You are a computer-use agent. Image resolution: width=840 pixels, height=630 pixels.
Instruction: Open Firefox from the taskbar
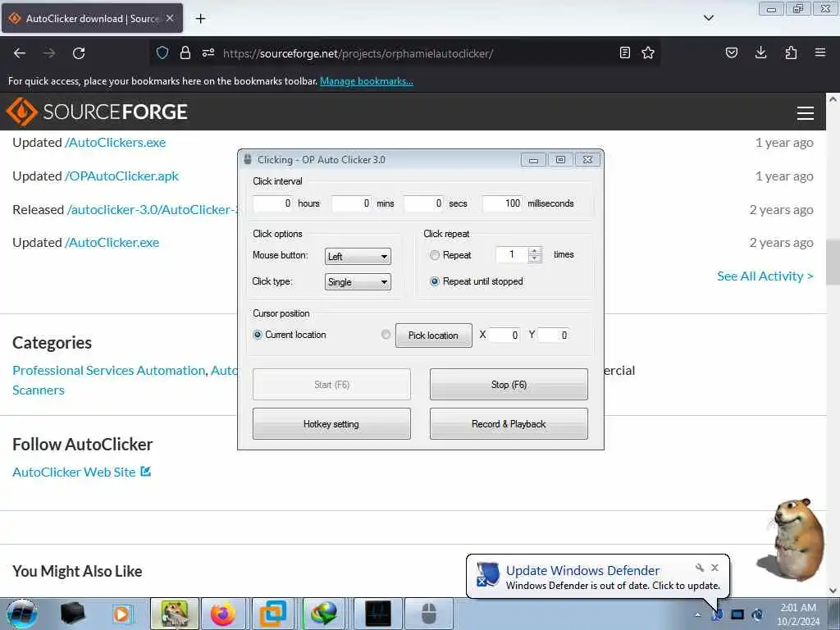click(223, 614)
